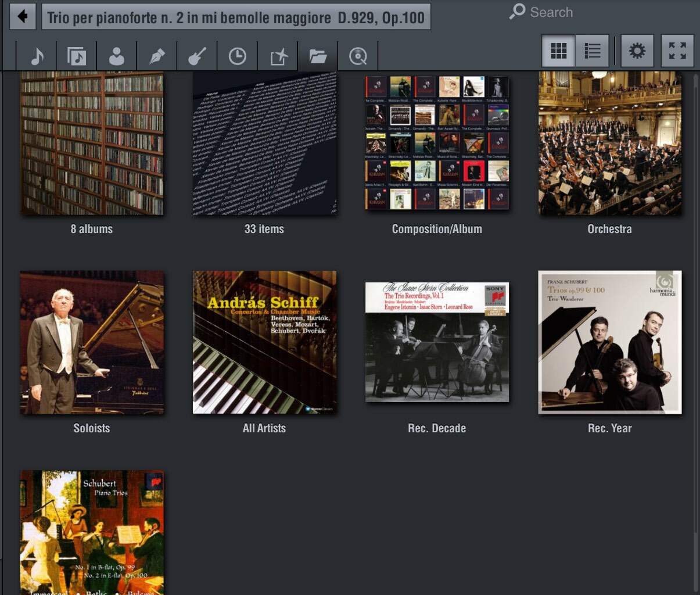Open the folders browse tab
The image size is (700, 595).
(318, 56)
